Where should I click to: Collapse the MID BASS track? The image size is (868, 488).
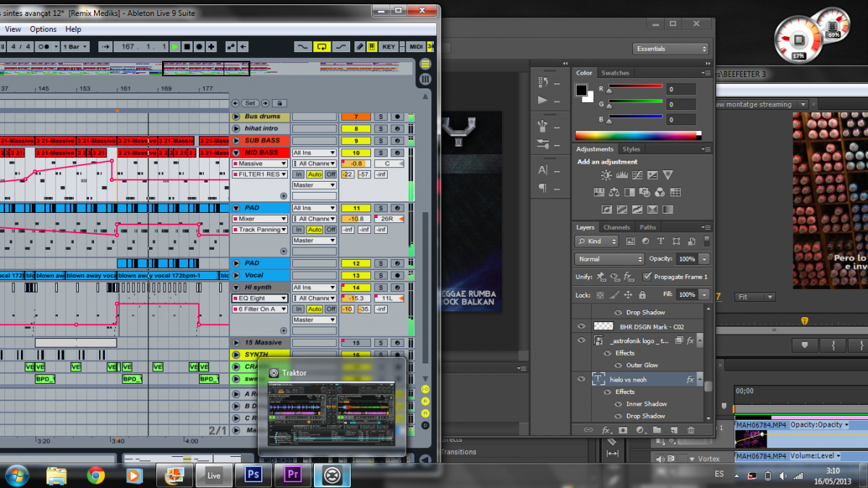(x=236, y=153)
